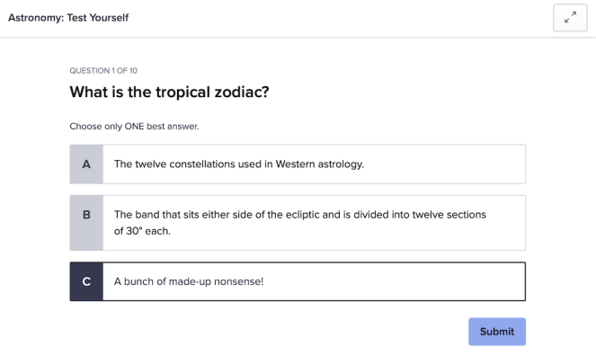Pick the dark letter C badge
Viewport: 596px width, 364px height.
click(86, 281)
